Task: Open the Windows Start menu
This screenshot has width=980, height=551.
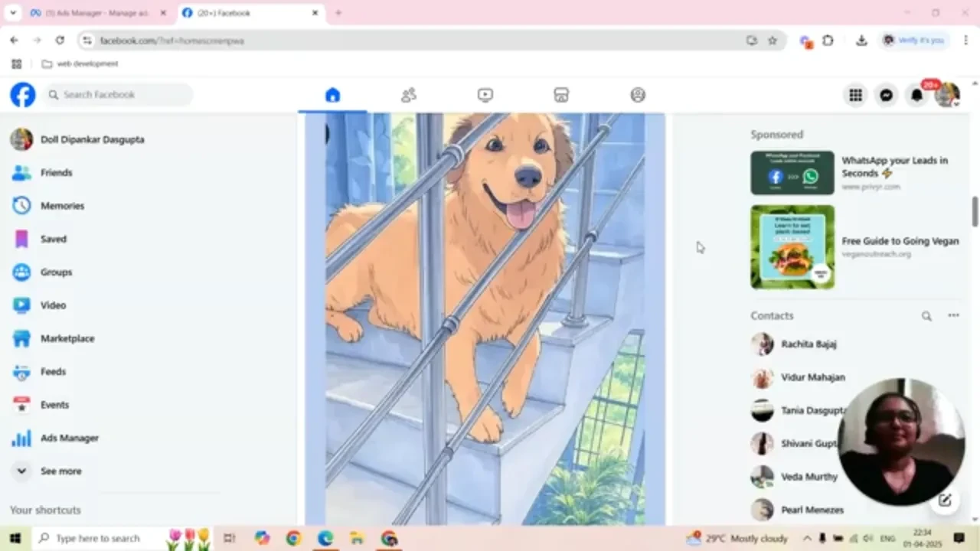Action: point(15,538)
